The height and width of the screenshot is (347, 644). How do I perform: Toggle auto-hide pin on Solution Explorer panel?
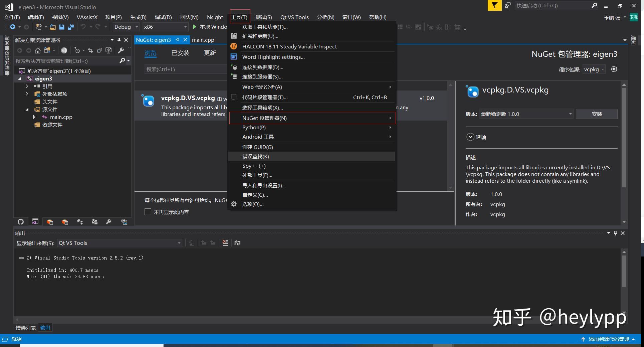pyautogui.click(x=119, y=40)
